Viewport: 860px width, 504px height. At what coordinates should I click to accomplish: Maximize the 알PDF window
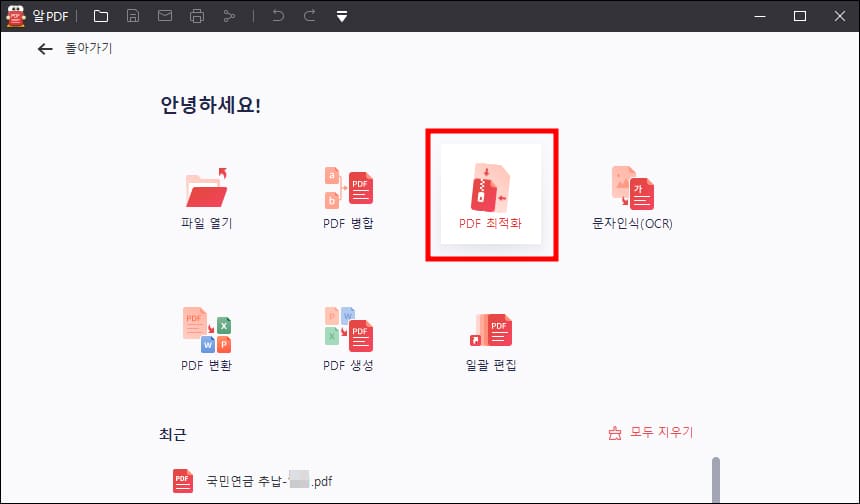click(x=800, y=16)
